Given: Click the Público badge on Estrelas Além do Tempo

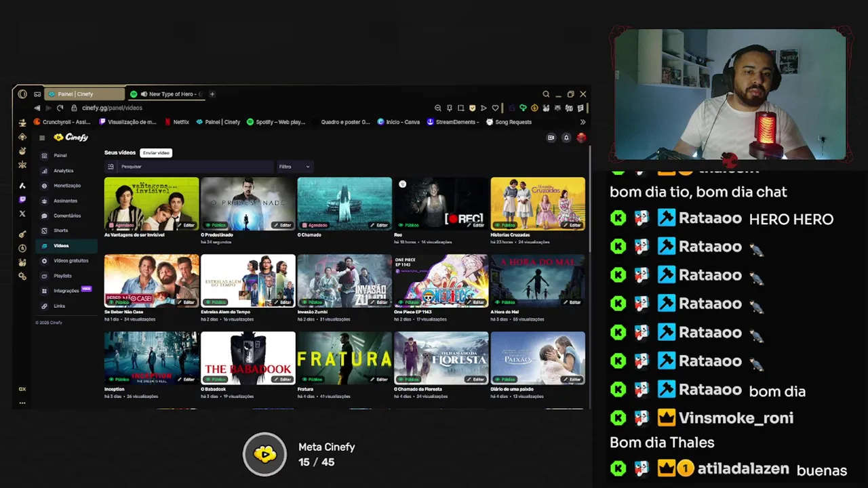Looking at the screenshot, I should (216, 302).
